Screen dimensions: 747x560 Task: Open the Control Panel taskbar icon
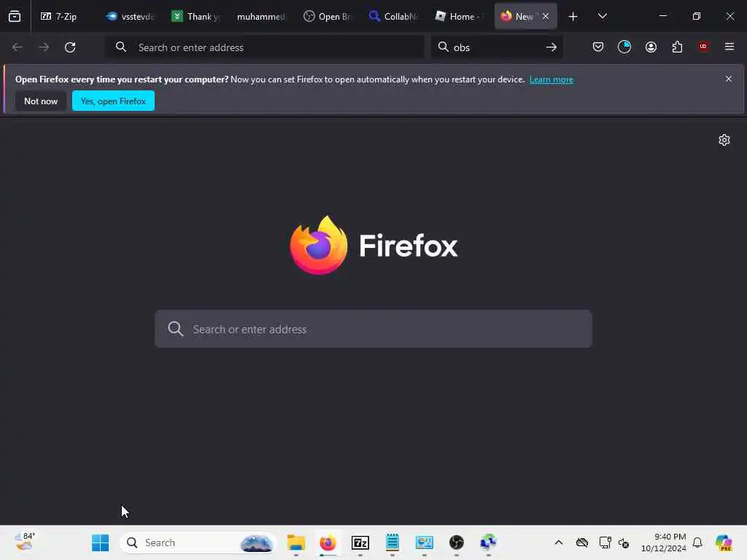tap(424, 542)
